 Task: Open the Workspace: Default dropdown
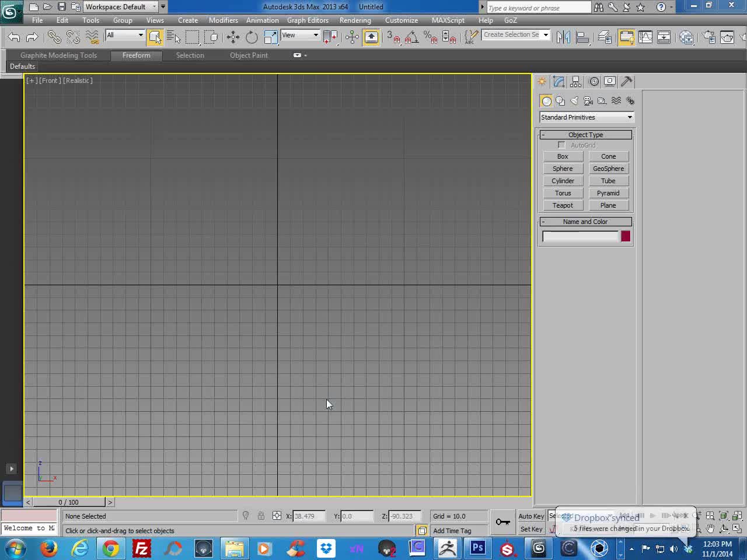121,7
